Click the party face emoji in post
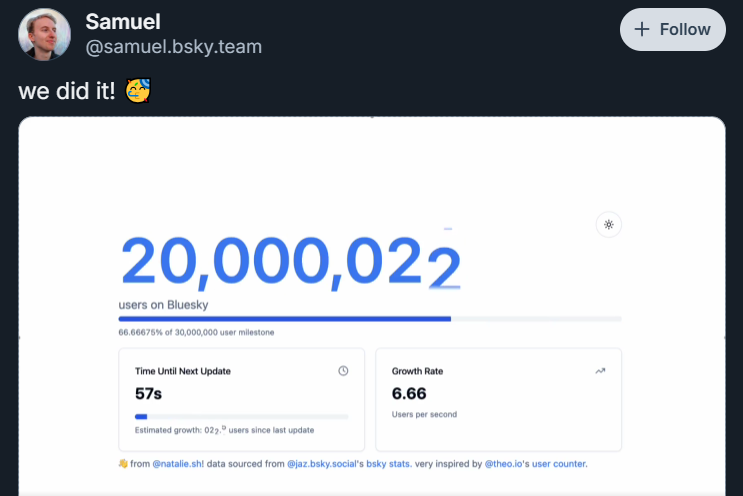Viewport: 743px width, 496px height. (138, 90)
